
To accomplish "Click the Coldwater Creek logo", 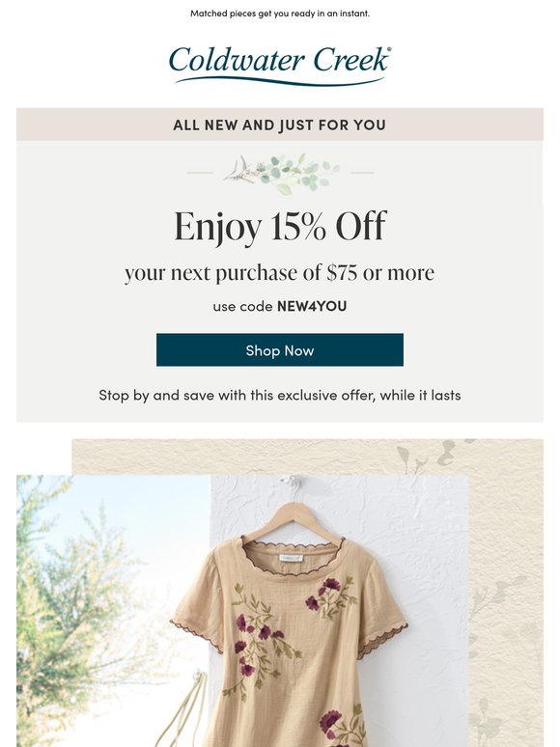I will (280, 66).
